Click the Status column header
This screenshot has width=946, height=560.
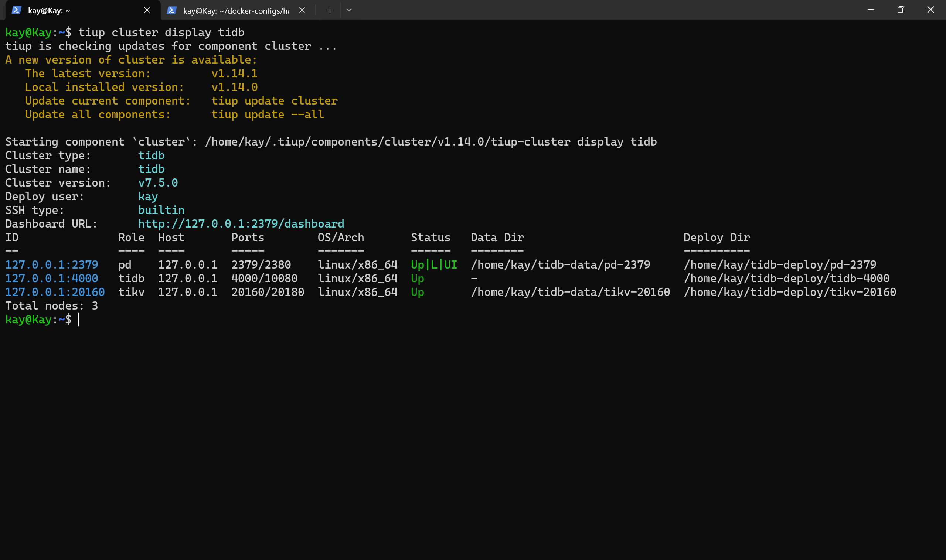click(x=431, y=238)
